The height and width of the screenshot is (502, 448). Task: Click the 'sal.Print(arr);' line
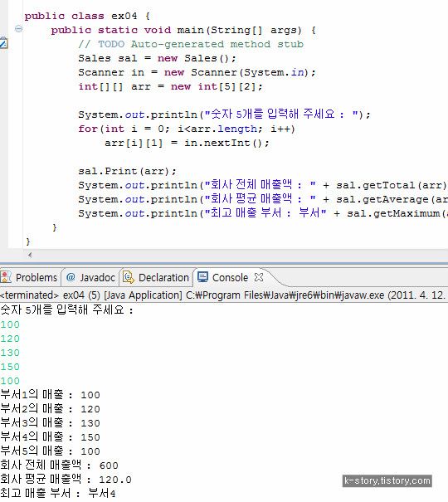[x=127, y=171]
